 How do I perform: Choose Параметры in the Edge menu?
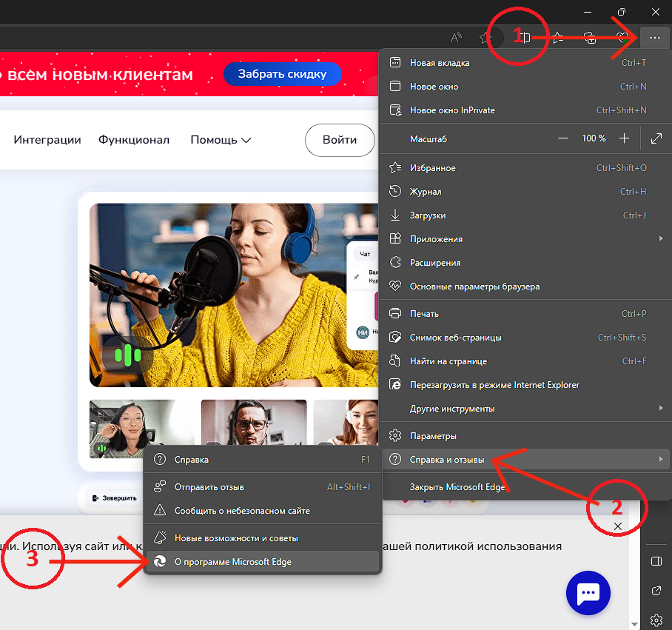pyautogui.click(x=433, y=436)
